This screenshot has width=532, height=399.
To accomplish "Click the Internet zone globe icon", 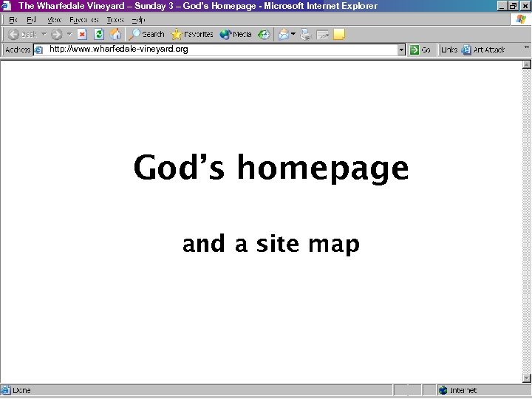I will pyautogui.click(x=443, y=390).
